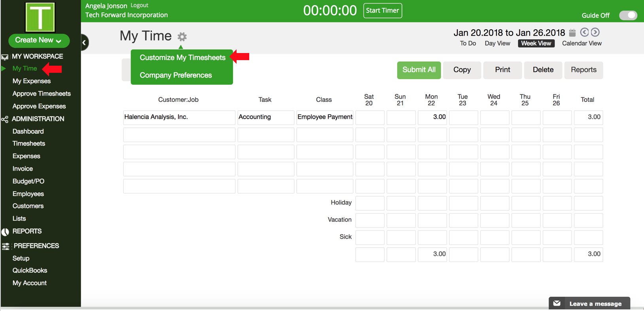
Task: Click the Preferences sliders icon
Action: (6, 246)
